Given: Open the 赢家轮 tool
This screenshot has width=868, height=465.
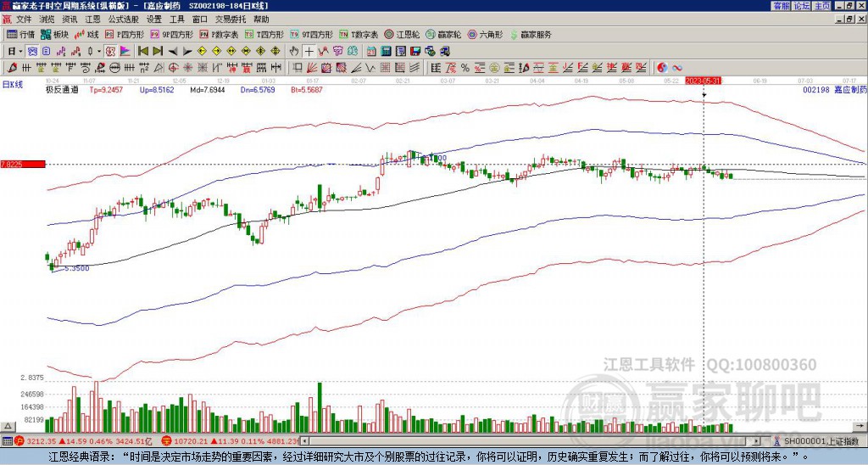Looking at the screenshot, I should 443,34.
